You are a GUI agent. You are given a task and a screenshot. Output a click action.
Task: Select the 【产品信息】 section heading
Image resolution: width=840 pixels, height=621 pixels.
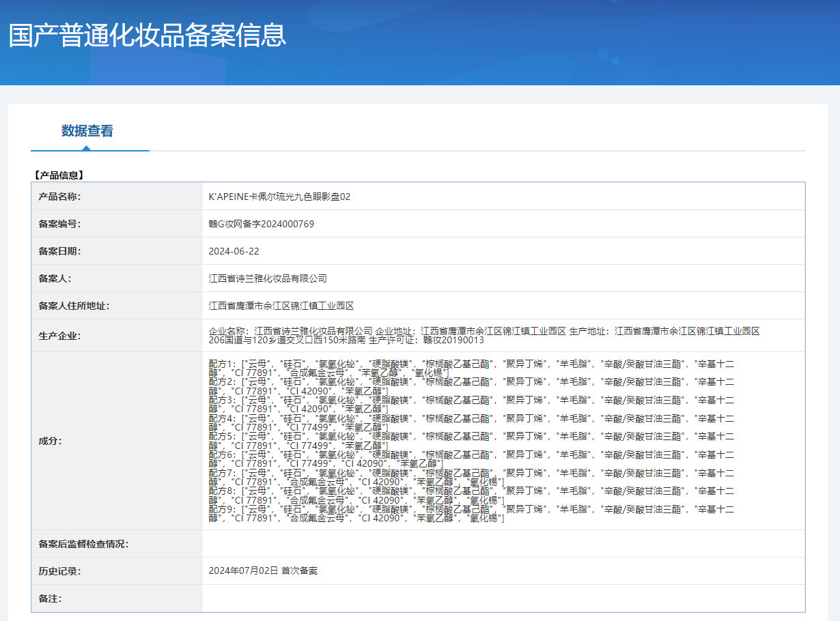point(58,175)
